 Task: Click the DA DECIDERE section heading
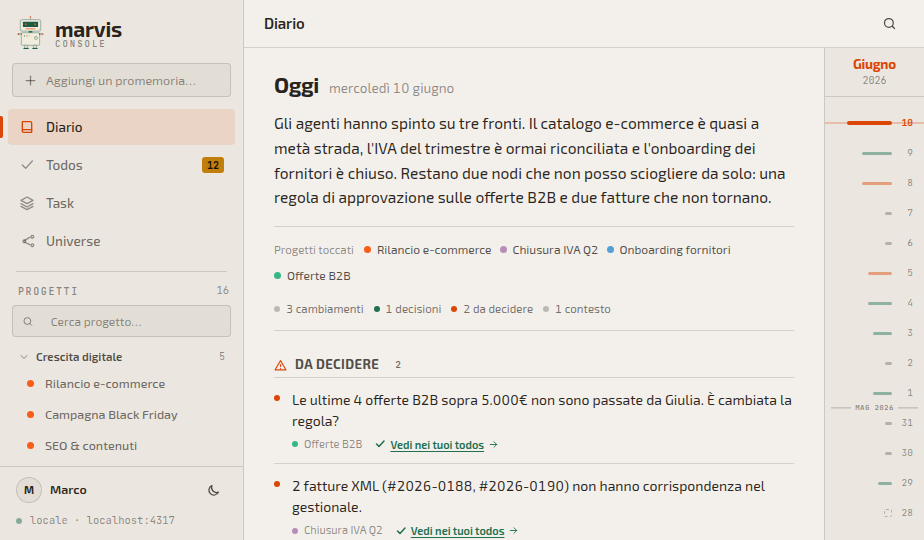(x=336, y=365)
